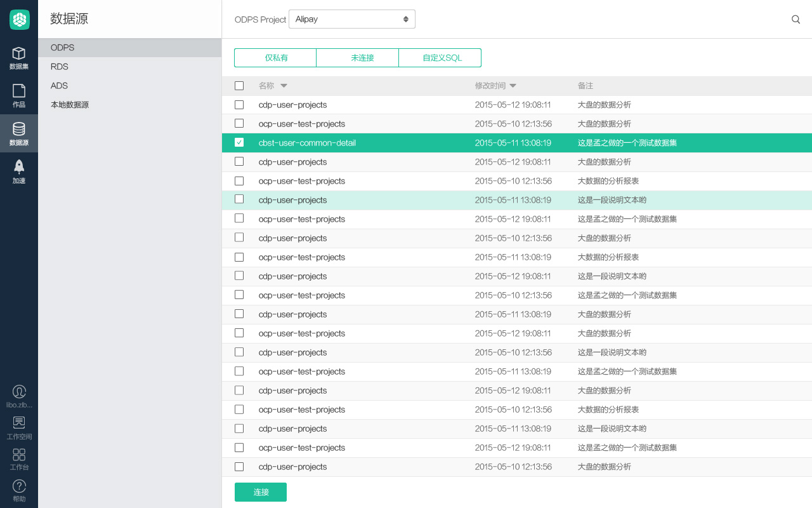The width and height of the screenshot is (812, 508).
Task: Open the ODPS Project Alipay dropdown
Action: 351,19
